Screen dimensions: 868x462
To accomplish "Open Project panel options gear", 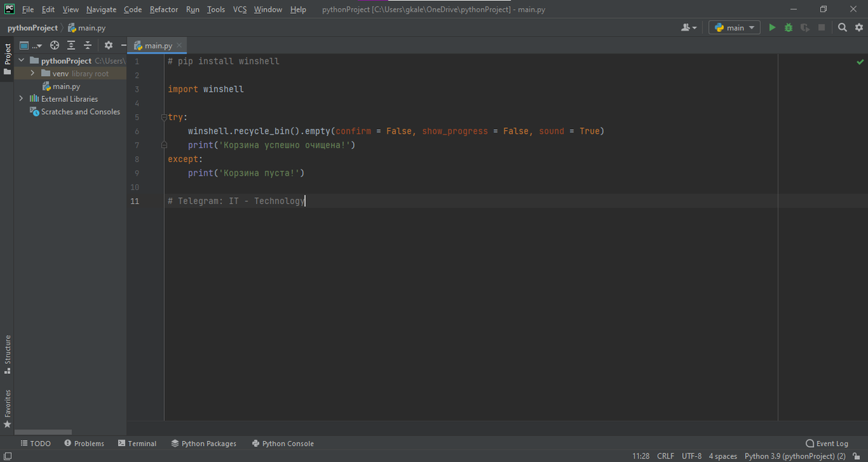I will (x=107, y=45).
